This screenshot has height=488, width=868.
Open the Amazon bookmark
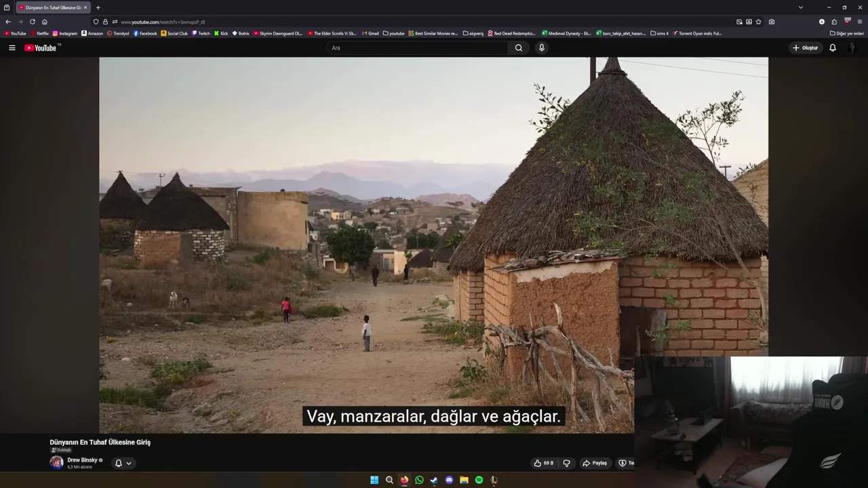pos(92,33)
